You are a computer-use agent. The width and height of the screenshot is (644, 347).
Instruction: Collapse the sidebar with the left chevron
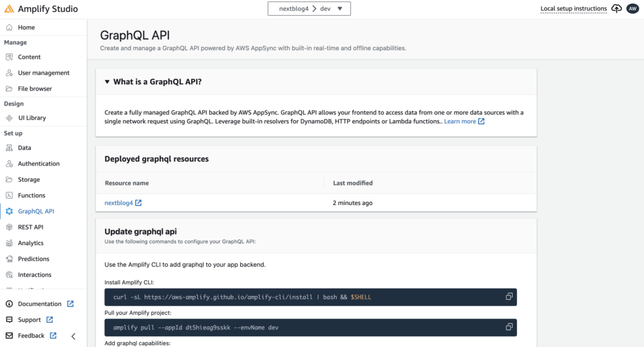tap(74, 336)
